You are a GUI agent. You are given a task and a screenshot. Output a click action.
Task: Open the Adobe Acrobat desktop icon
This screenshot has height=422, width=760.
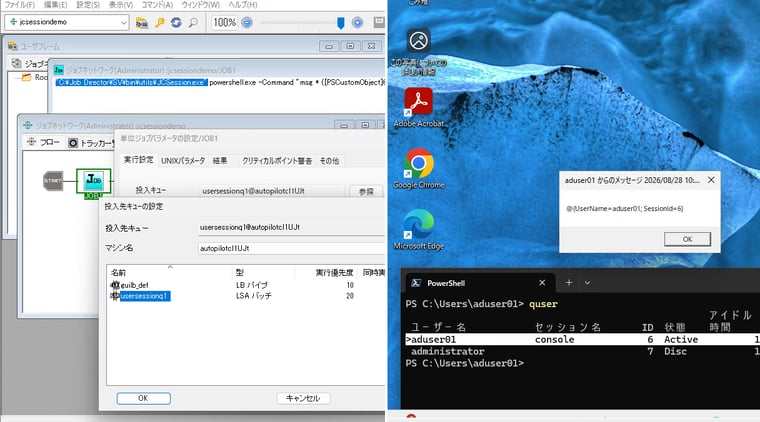pos(418,108)
